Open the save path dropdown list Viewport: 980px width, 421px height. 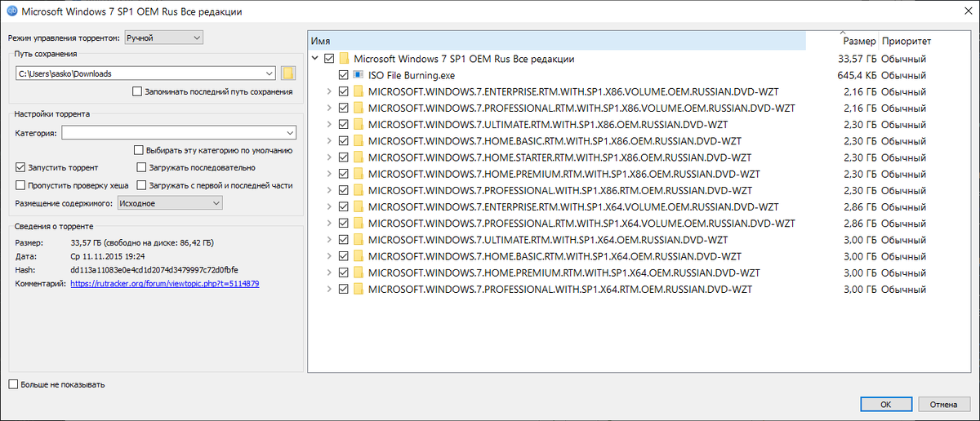pos(270,73)
